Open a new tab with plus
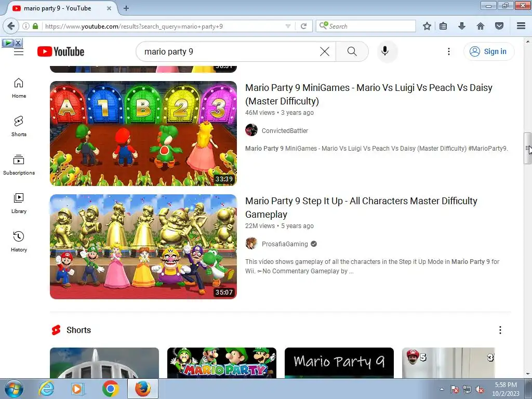The image size is (532, 399). [126, 8]
